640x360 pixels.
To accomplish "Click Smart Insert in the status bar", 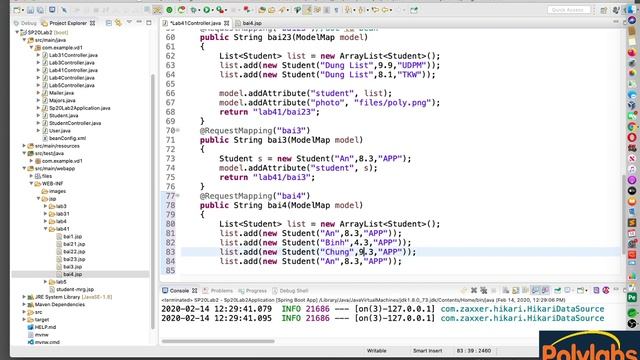I will tap(427, 351).
